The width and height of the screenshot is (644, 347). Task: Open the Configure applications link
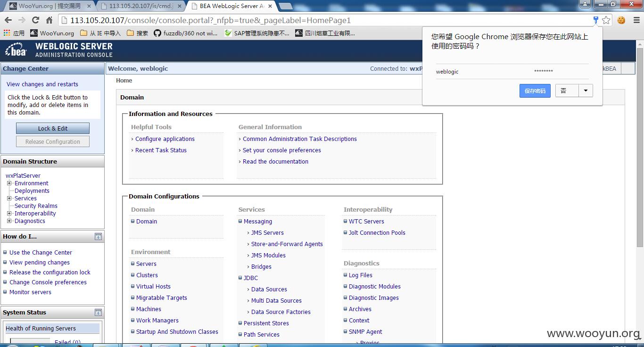(165, 139)
